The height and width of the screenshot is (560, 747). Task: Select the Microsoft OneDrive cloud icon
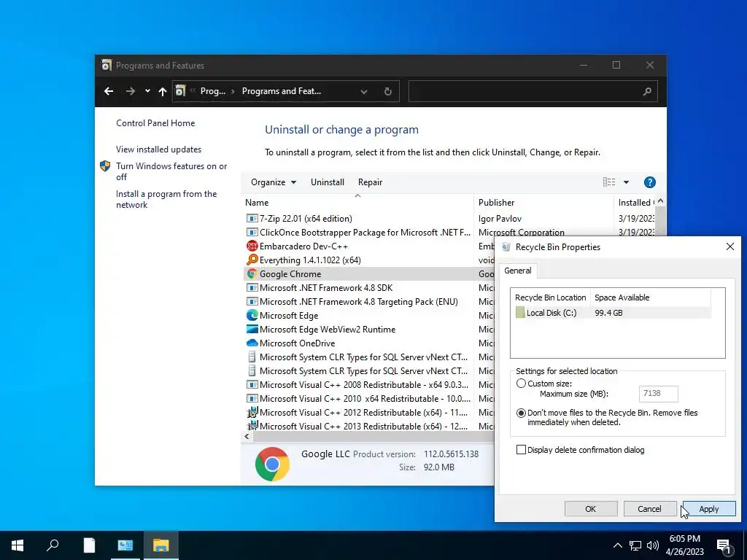pos(252,343)
